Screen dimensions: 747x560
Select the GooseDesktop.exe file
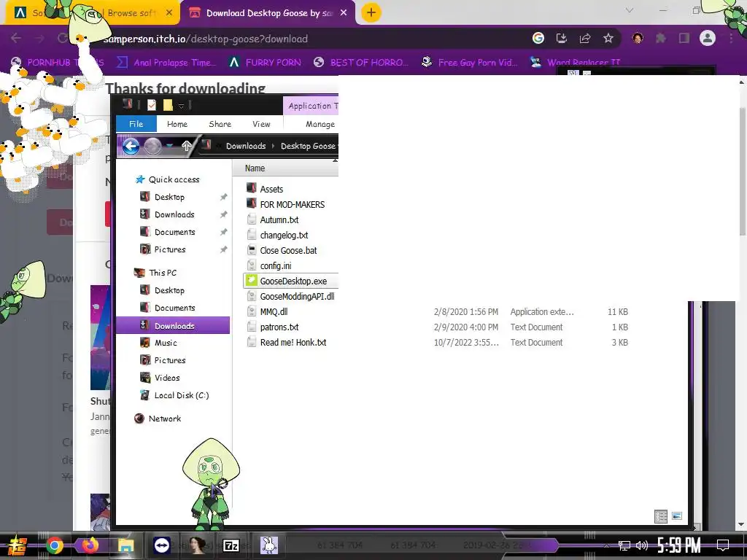[x=291, y=281]
